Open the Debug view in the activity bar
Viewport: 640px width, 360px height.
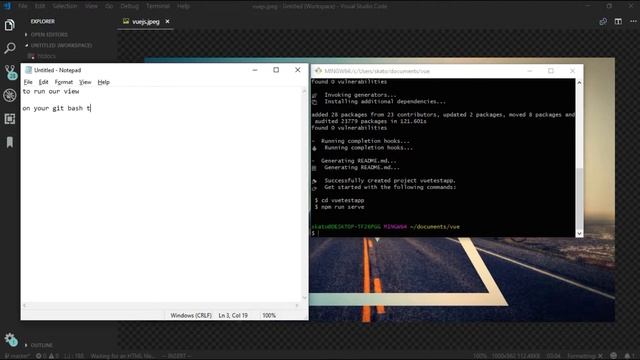click(x=9, y=95)
